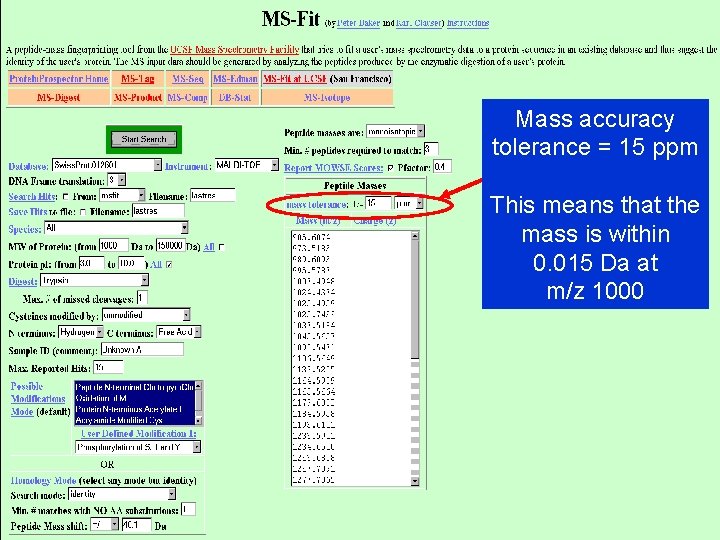The height and width of the screenshot is (540, 720).
Task: Open the Instructions link near the title
Action: click(467, 23)
